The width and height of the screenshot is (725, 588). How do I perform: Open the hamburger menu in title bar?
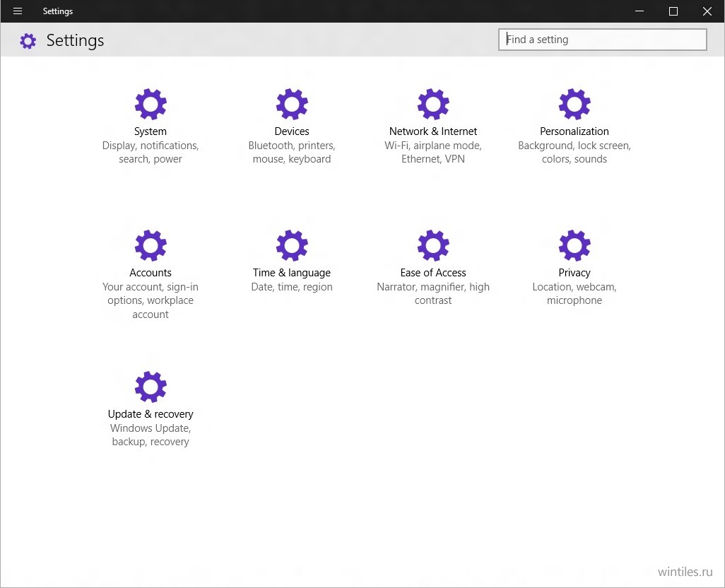18,11
